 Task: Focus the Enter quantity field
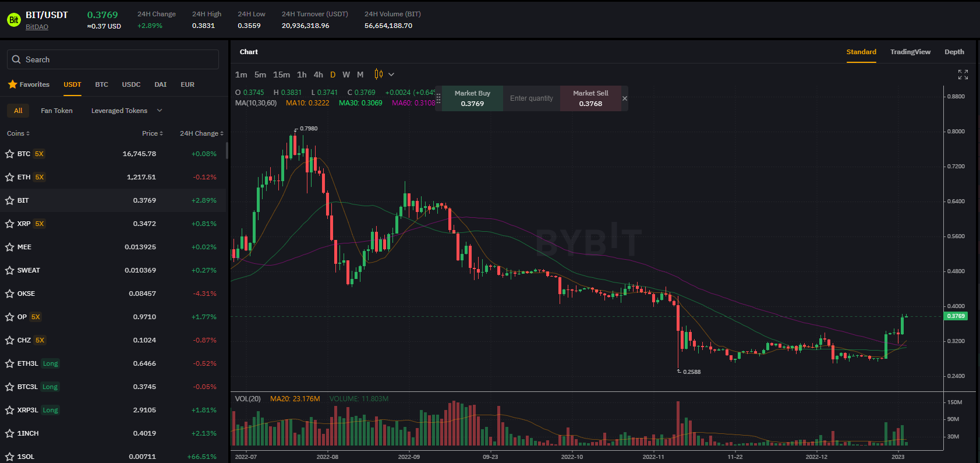pos(532,98)
